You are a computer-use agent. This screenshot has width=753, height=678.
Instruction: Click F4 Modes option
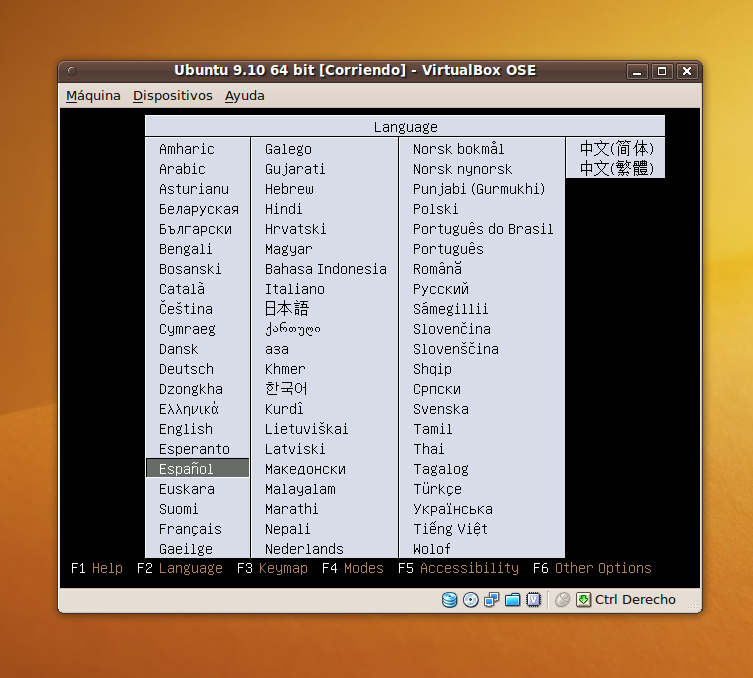(x=352, y=568)
